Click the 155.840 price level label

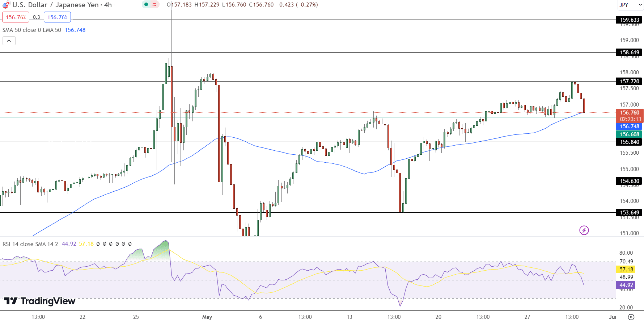pos(630,142)
